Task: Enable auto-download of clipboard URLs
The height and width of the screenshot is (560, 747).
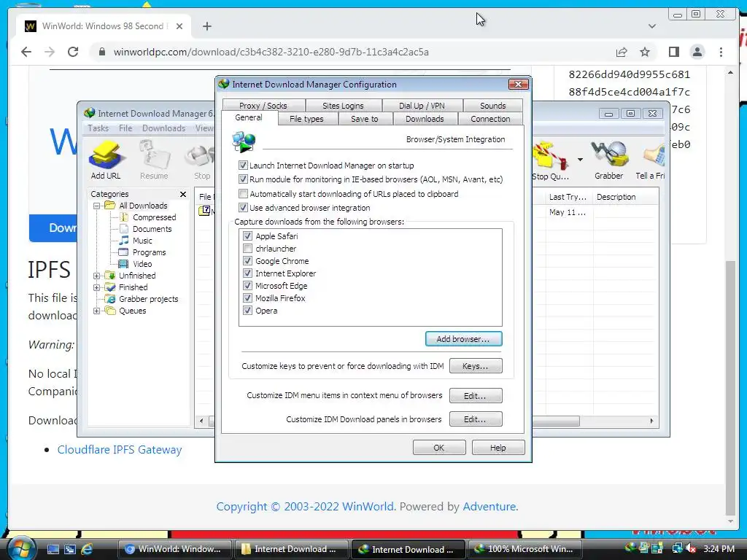Action: point(243,194)
